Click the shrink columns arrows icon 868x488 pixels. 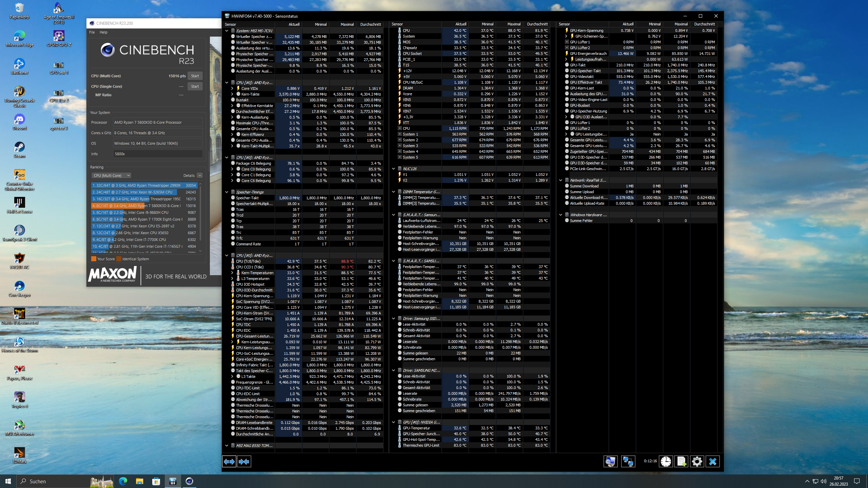(x=244, y=461)
